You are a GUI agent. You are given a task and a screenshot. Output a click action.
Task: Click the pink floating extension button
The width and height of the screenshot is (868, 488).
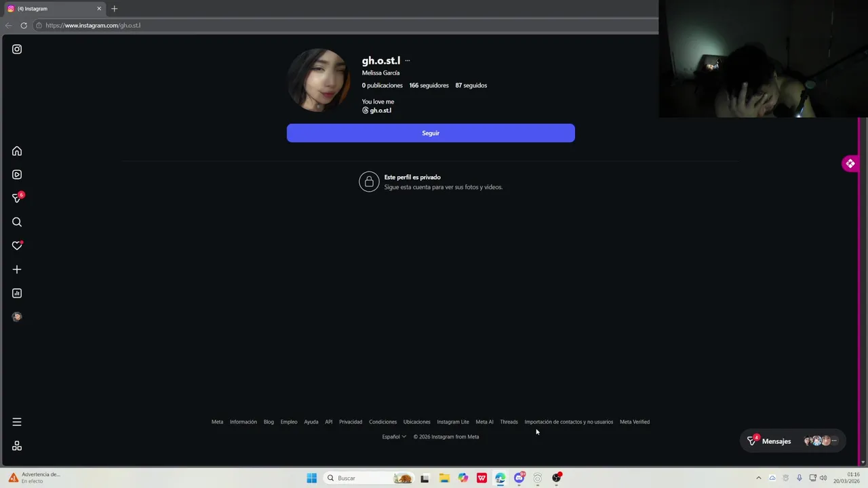[850, 163]
